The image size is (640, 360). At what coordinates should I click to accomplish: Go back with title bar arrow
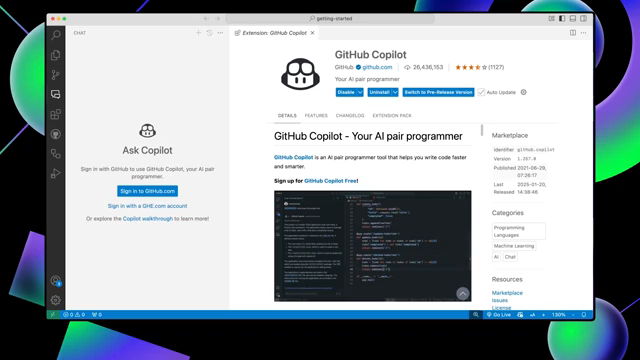207,18
